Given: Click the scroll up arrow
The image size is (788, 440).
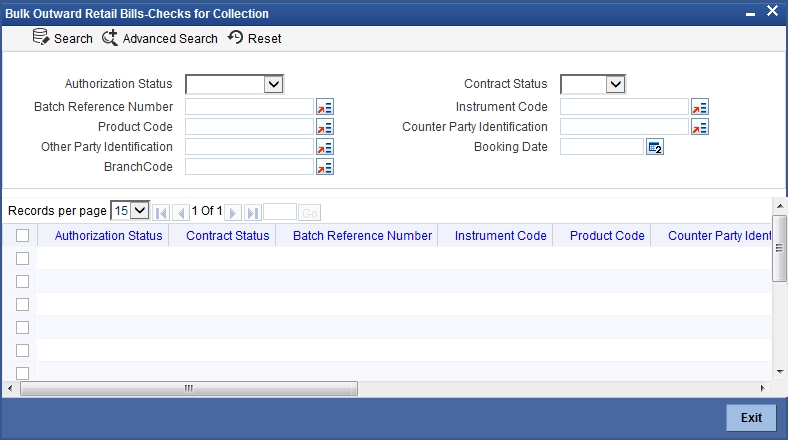Looking at the screenshot, I should (x=780, y=206).
